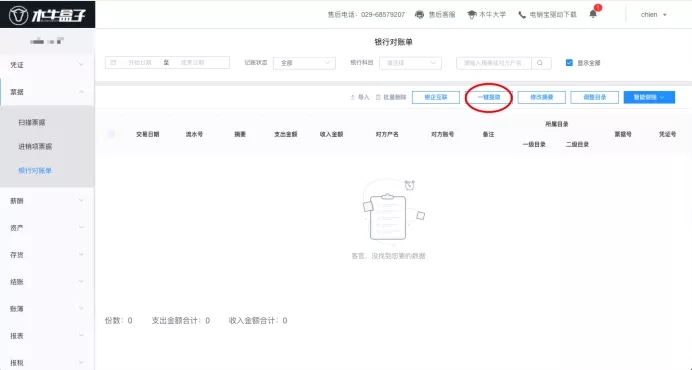The width and height of the screenshot is (692, 370).
Task: Click the 批量删除 text label
Action: click(395, 97)
